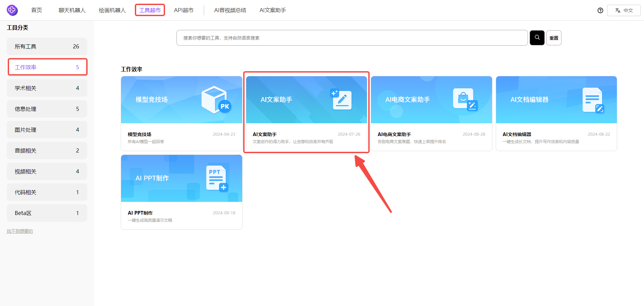Open the AI文档编辑器 card banner
The width and height of the screenshot is (644, 306).
(x=556, y=100)
